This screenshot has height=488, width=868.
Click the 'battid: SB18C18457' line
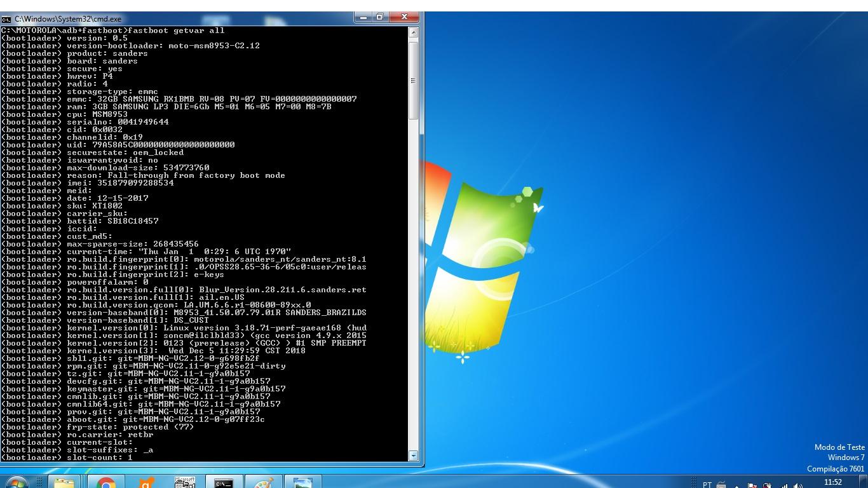coord(80,221)
